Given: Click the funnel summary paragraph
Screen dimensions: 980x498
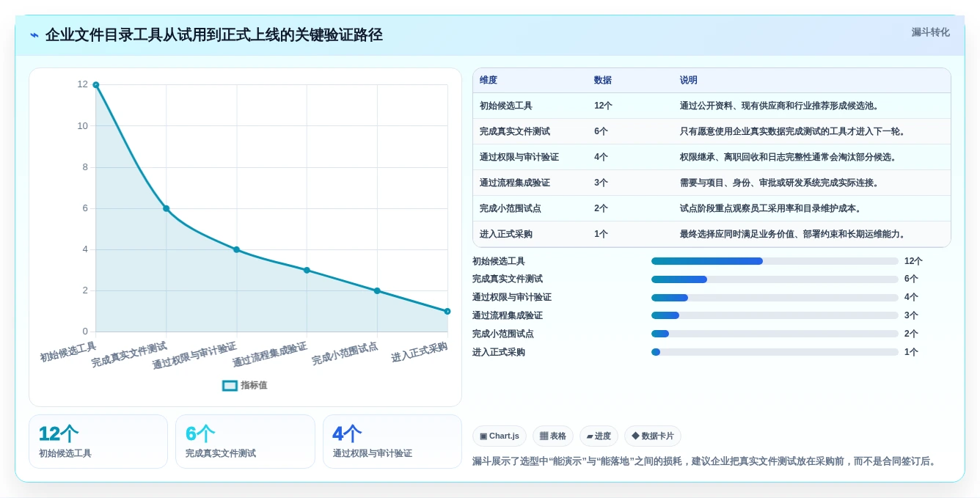Looking at the screenshot, I should click(706, 461).
